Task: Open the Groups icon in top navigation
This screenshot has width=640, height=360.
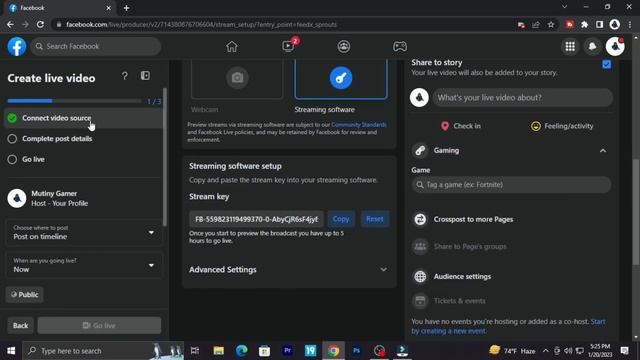Action: pyautogui.click(x=344, y=47)
